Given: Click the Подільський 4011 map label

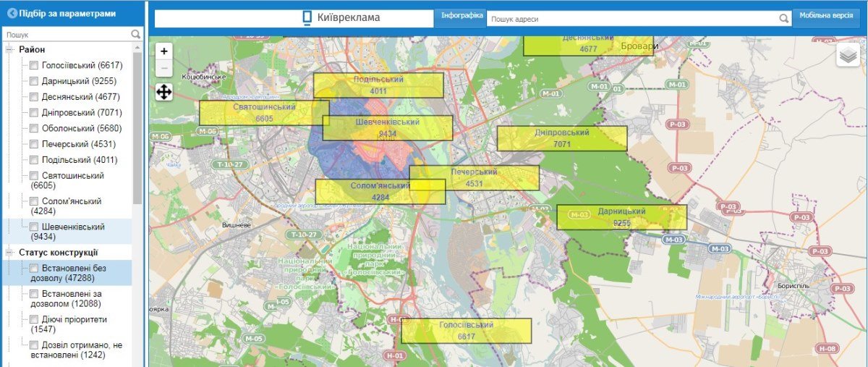Looking at the screenshot, I should pyautogui.click(x=378, y=85).
